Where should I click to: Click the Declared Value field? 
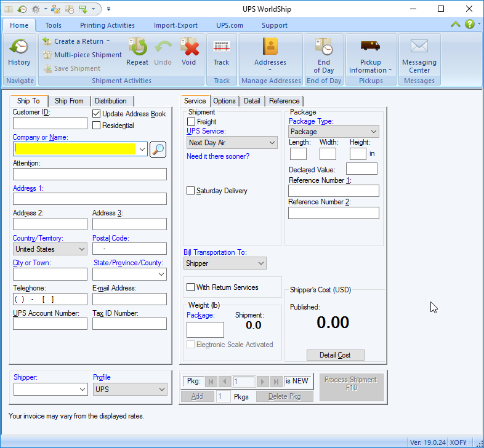tap(361, 169)
